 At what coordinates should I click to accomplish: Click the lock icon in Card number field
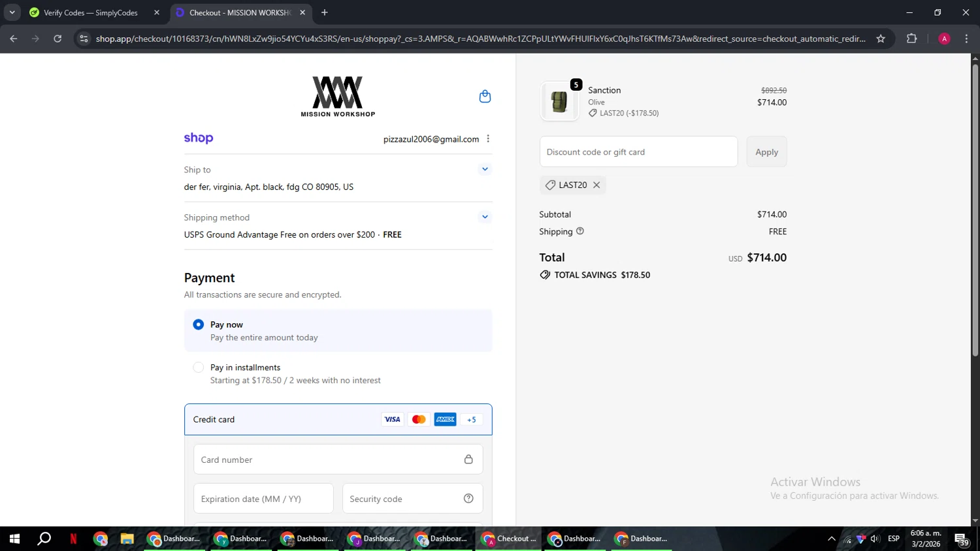click(x=468, y=460)
